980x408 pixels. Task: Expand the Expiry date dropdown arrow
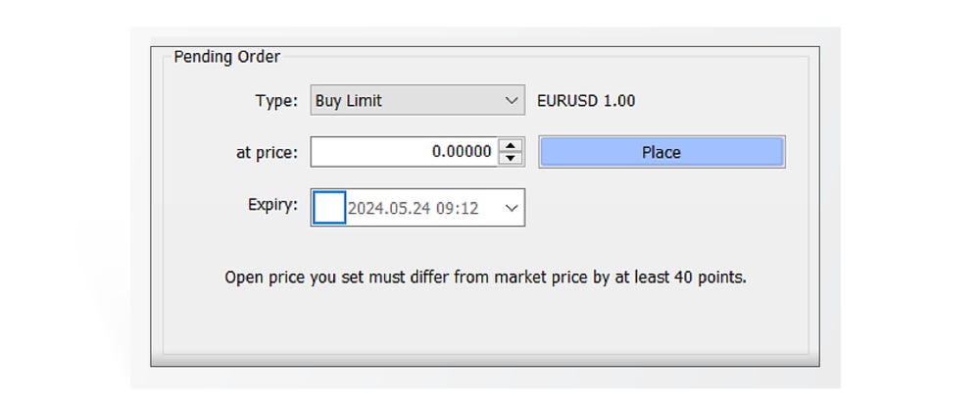[x=511, y=208]
